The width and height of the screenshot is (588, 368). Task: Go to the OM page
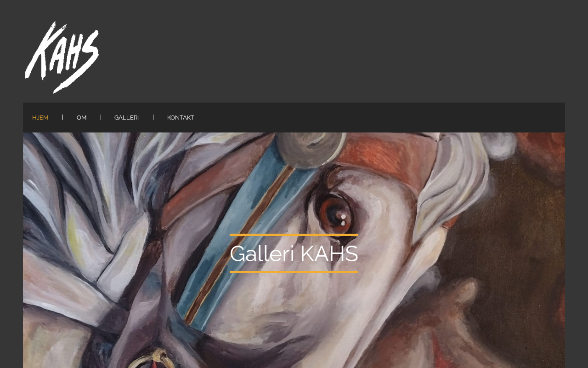tap(81, 117)
